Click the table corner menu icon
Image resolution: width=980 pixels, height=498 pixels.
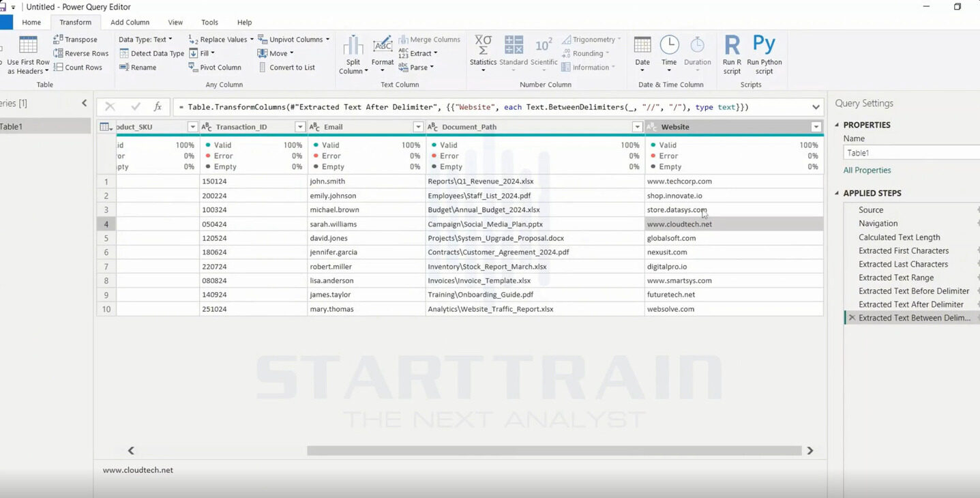click(x=106, y=127)
